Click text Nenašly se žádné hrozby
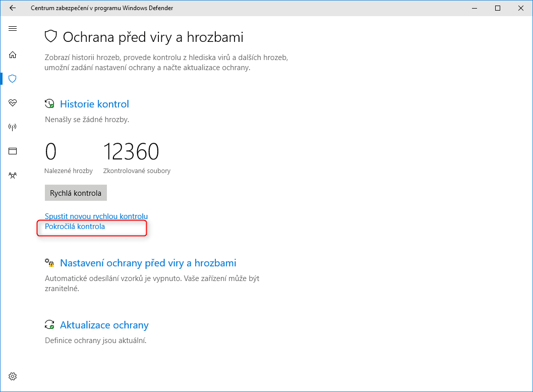The width and height of the screenshot is (533, 392). click(x=87, y=120)
